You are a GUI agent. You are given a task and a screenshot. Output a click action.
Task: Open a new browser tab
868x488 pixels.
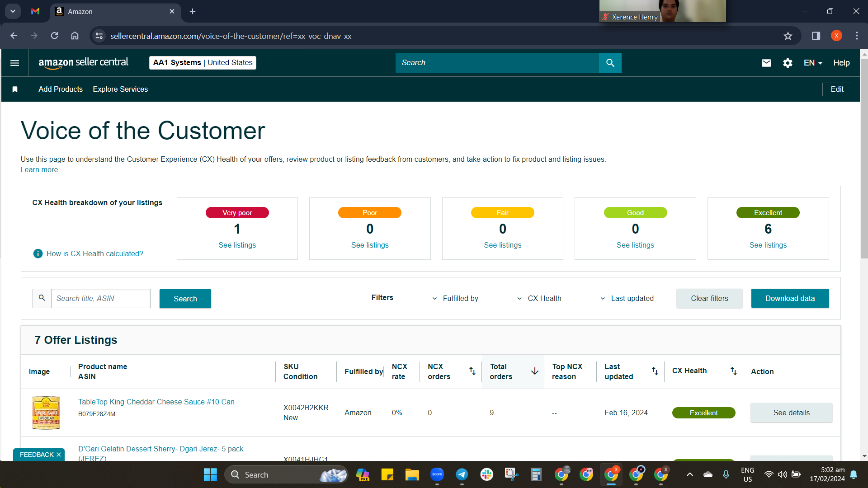[193, 11]
